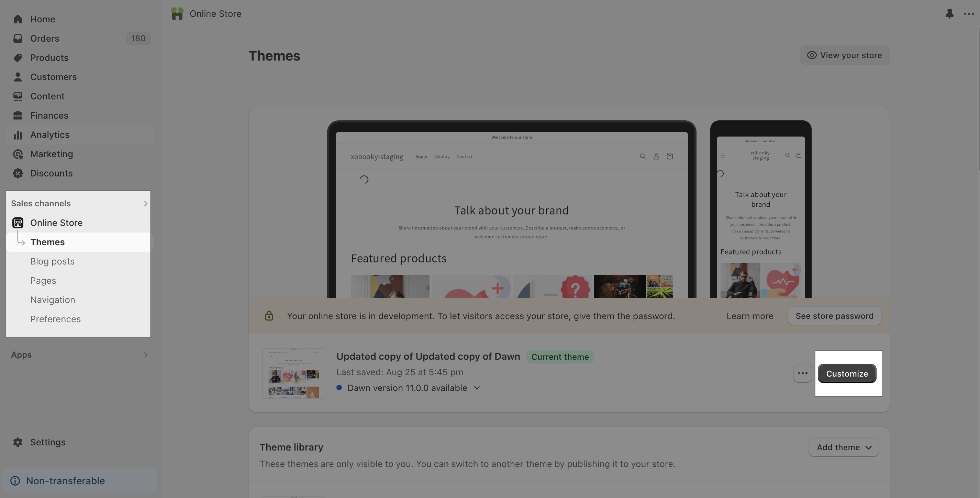The image size is (980, 498).
Task: Click the Products tag icon
Action: (18, 58)
